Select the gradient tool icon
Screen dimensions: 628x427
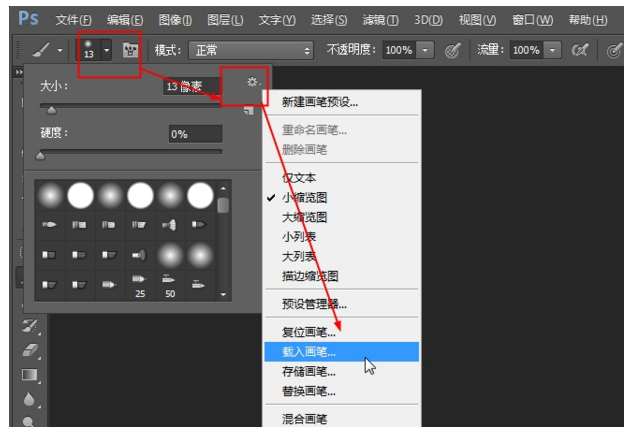[x=30, y=375]
